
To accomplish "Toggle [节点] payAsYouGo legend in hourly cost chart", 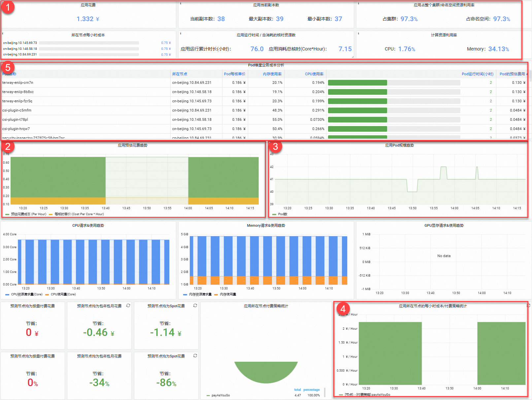I will (x=367, y=395).
